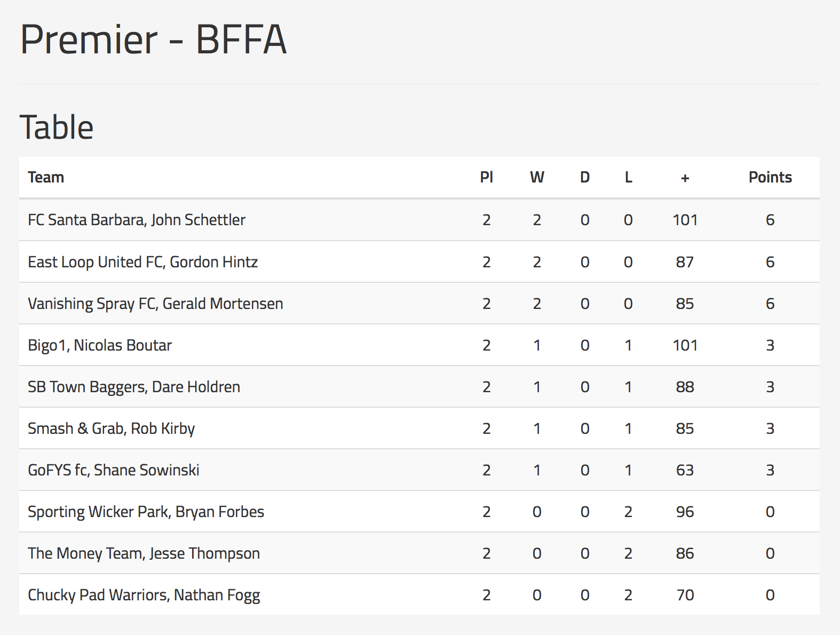Click the L column header

pos(629,177)
